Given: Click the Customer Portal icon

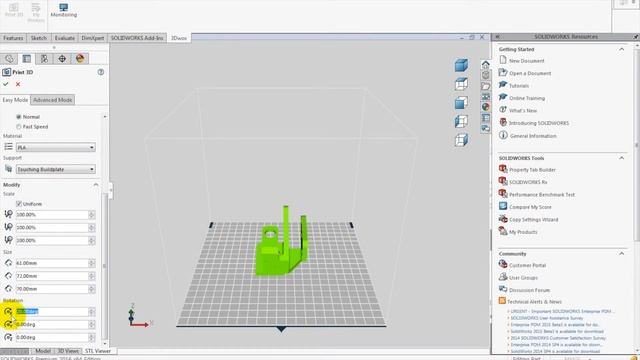Looking at the screenshot, I should pyautogui.click(x=503, y=264).
